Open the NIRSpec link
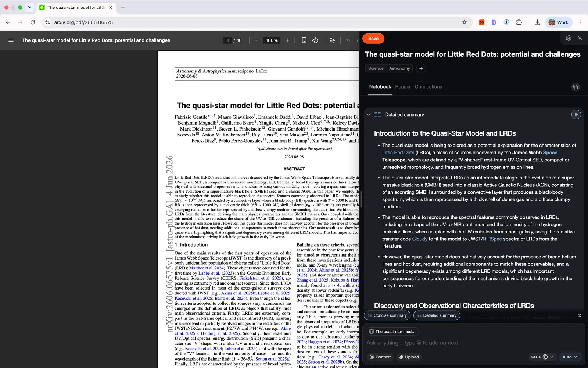 (492, 239)
